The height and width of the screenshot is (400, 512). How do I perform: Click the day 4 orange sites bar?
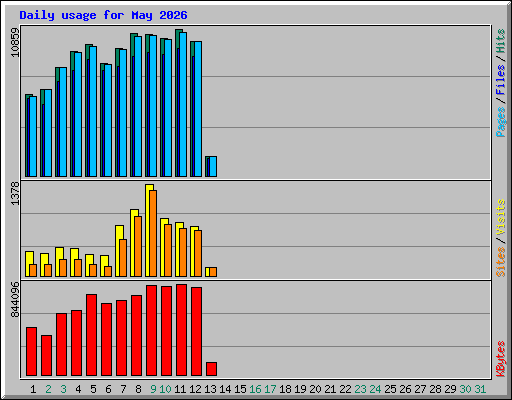click(x=78, y=268)
